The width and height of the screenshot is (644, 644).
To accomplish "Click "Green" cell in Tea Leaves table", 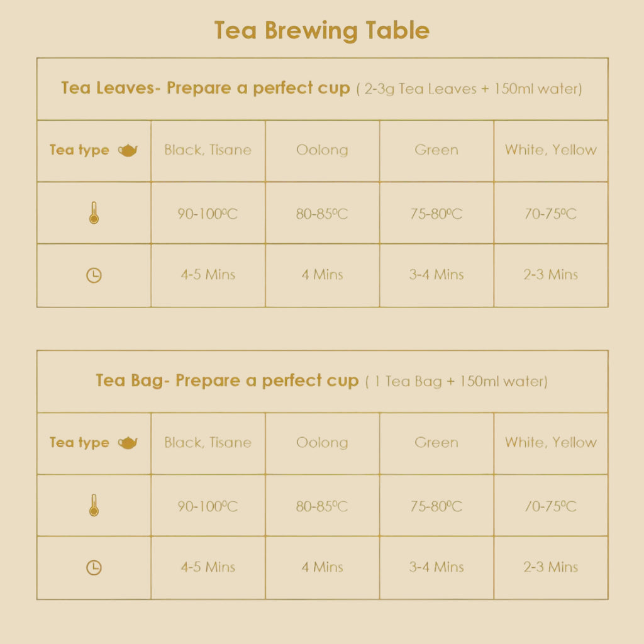I will click(x=436, y=150).
